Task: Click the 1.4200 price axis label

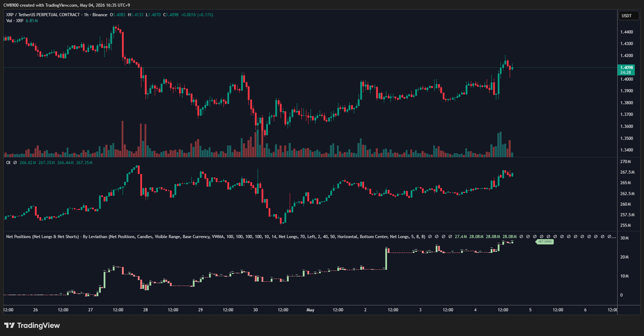Action: 626,56
